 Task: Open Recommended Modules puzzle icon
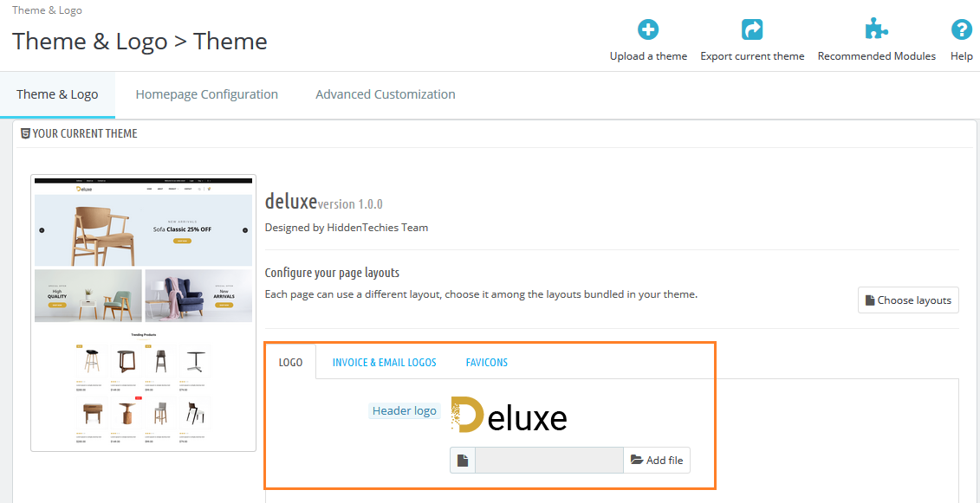coord(876,30)
